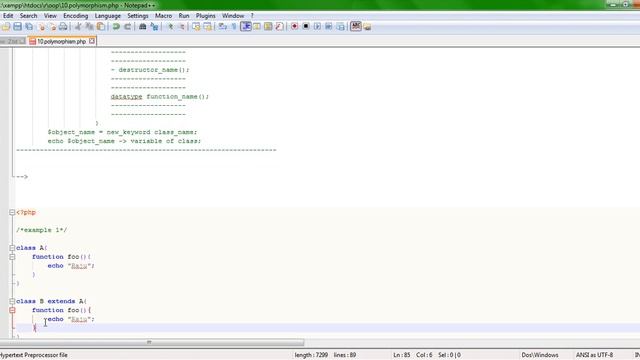Open the Encoding menu
Image resolution: width=640 pixels, height=360 pixels.
tap(76, 16)
